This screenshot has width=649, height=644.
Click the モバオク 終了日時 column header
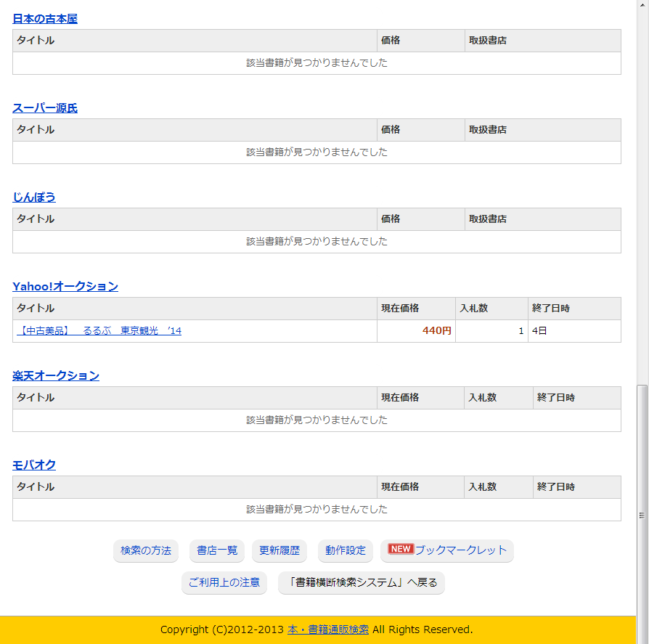click(577, 487)
